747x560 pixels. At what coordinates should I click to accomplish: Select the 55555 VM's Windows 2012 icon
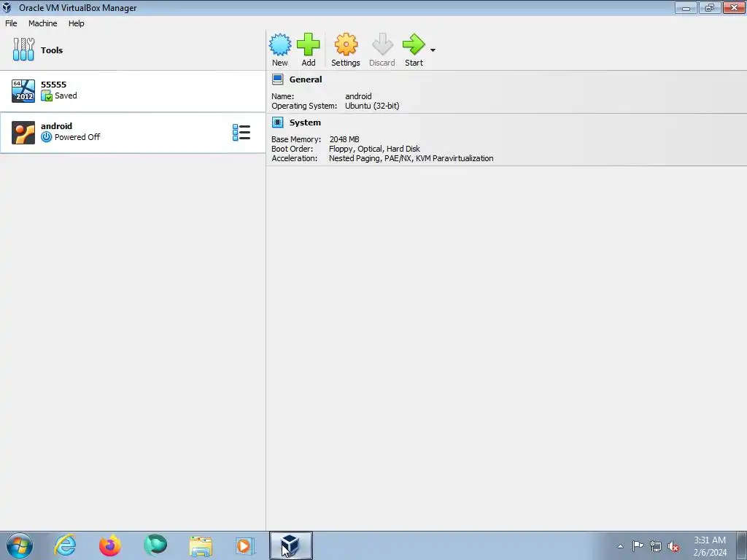23,90
